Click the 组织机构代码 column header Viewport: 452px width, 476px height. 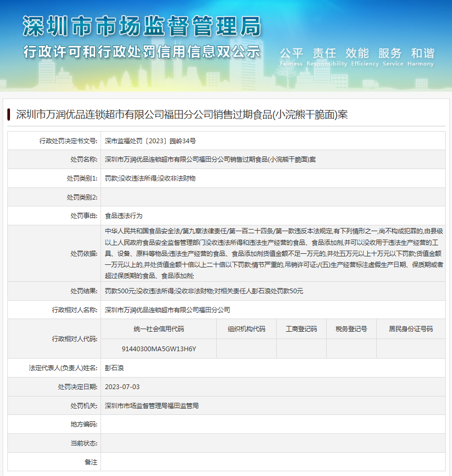[247, 329]
